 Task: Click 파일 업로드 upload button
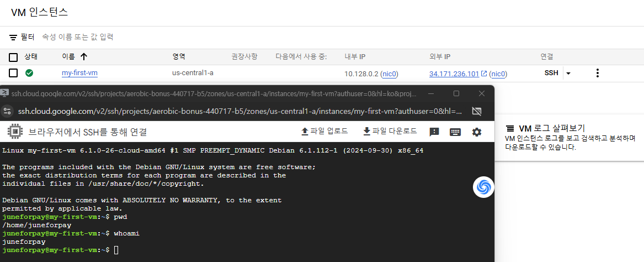click(x=324, y=131)
